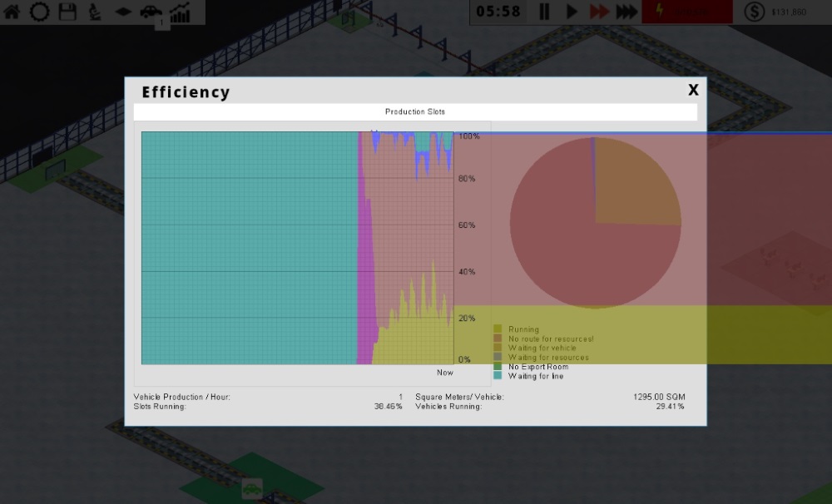Click the 'Now' label under the chart
The image size is (832, 504).
(x=444, y=373)
